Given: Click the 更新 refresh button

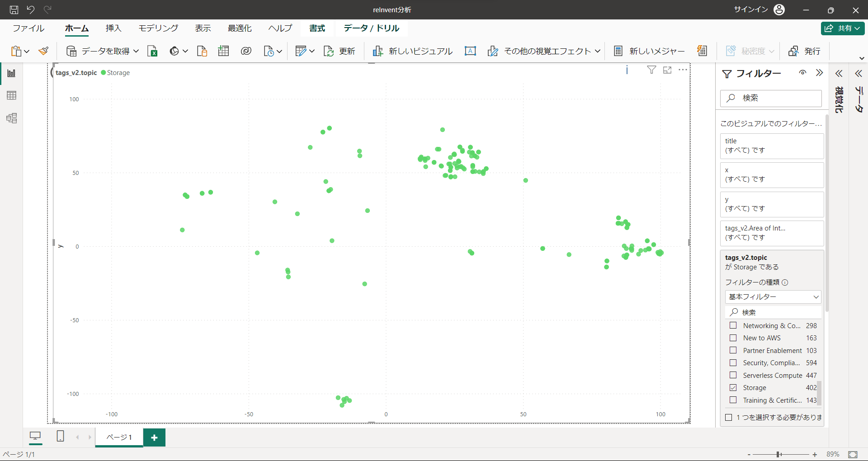Looking at the screenshot, I should 340,51.
